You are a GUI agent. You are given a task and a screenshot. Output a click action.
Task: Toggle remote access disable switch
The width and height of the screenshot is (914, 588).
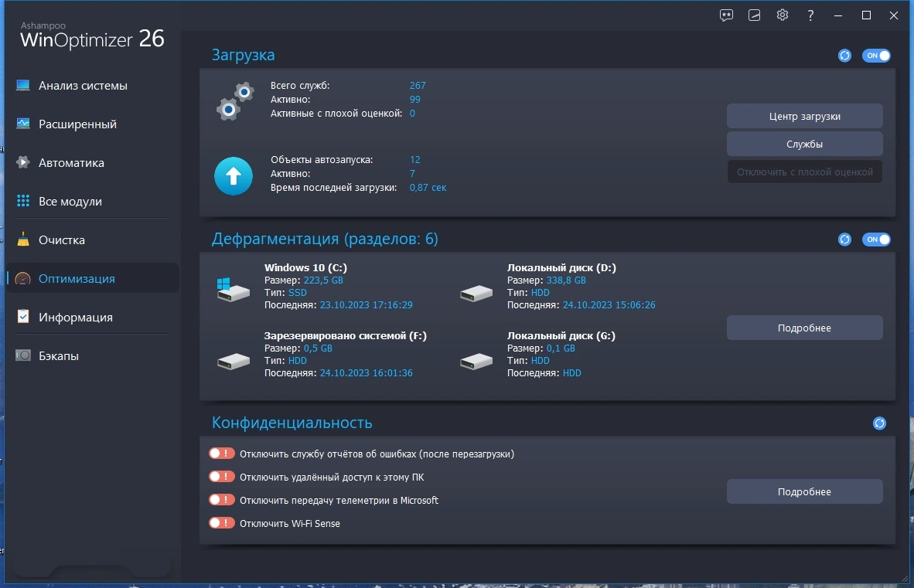[x=221, y=477]
